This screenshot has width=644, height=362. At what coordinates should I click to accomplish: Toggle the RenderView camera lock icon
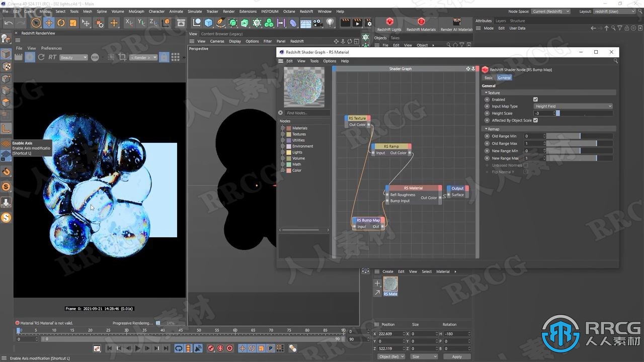[164, 57]
